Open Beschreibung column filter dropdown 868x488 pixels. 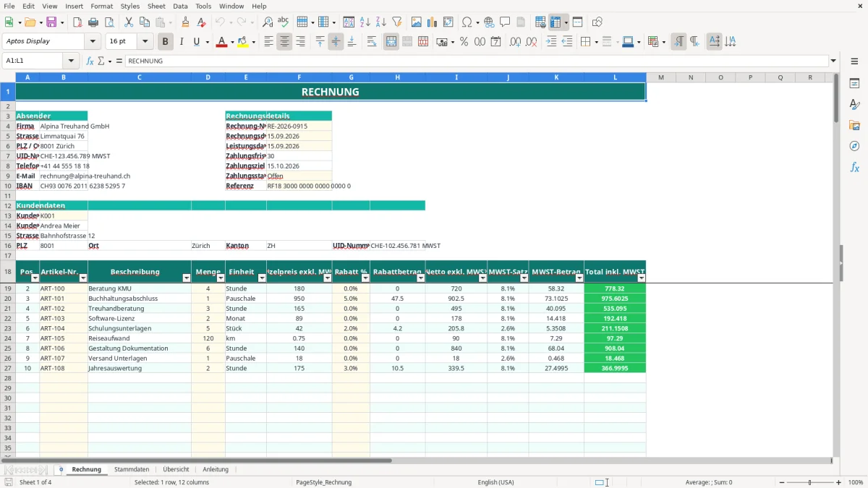click(x=187, y=278)
